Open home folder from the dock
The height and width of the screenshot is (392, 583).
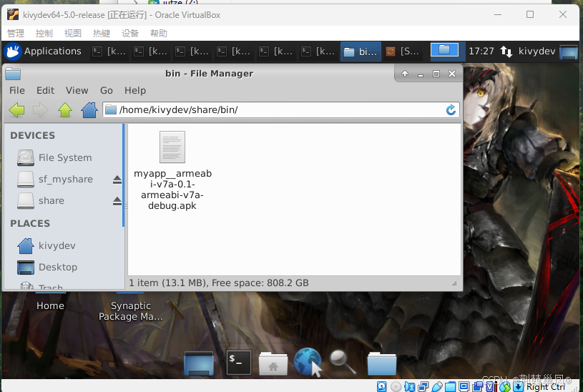[273, 363]
